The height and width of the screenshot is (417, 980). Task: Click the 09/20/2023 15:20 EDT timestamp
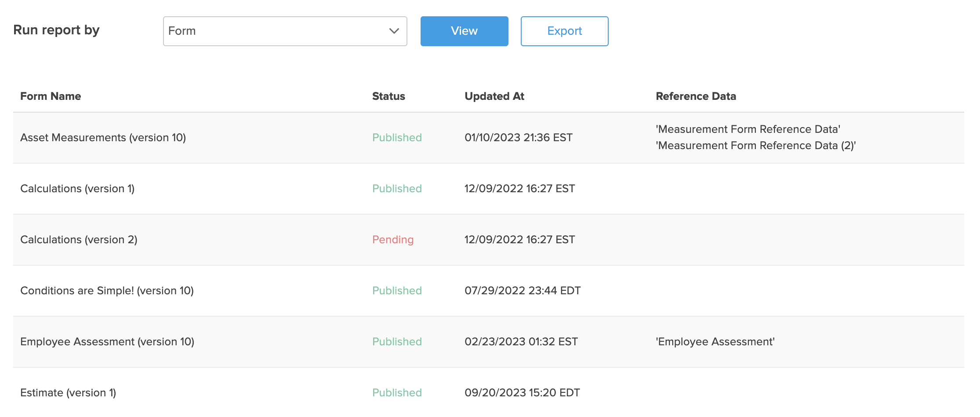coord(522,393)
